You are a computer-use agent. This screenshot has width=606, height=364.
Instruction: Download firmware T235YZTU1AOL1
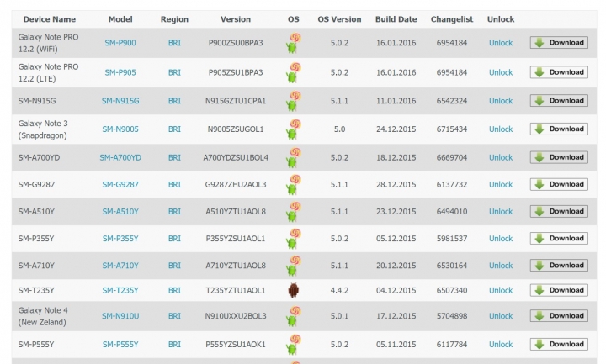point(559,290)
